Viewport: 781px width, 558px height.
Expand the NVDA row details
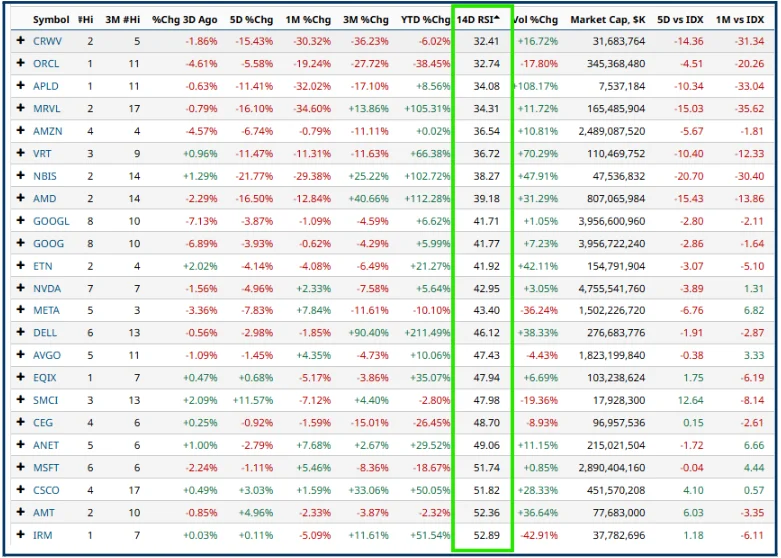20,287
